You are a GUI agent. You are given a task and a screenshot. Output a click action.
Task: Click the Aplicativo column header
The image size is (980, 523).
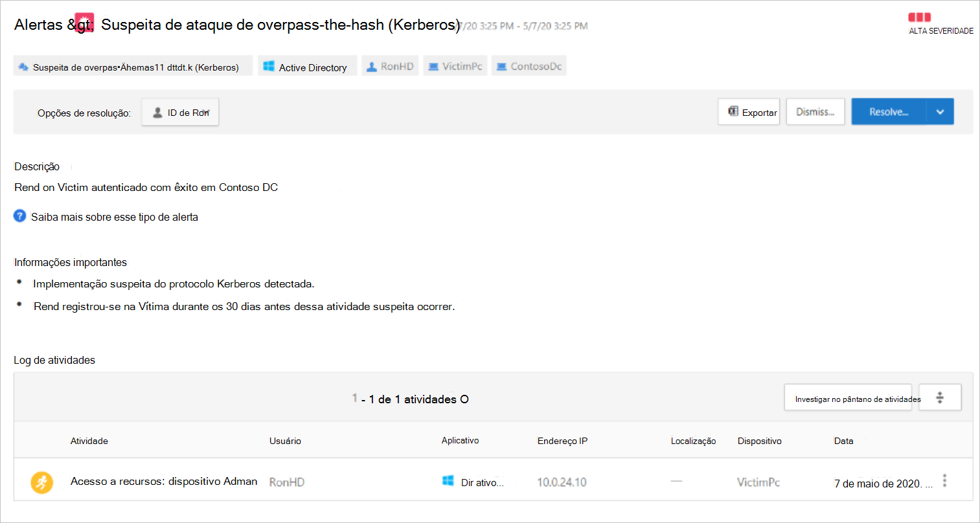pyautogui.click(x=460, y=440)
